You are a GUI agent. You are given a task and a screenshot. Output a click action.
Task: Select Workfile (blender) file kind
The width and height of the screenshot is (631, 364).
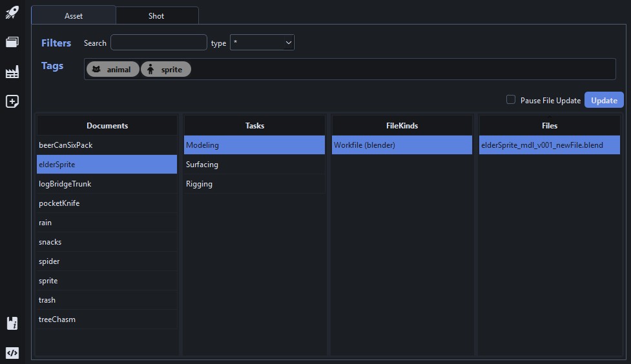click(x=402, y=145)
